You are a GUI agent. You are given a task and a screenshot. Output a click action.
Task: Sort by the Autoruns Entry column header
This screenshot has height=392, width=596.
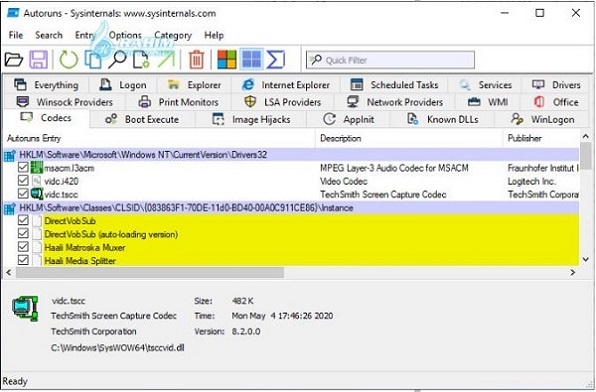coord(159,138)
